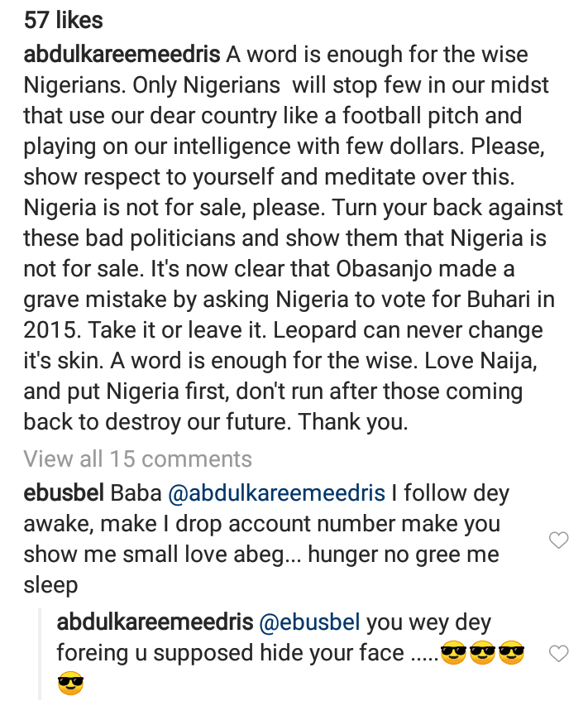588x701 pixels.
Task: Tap the last sunglasses emoji in the reply row
Action: tap(512, 654)
